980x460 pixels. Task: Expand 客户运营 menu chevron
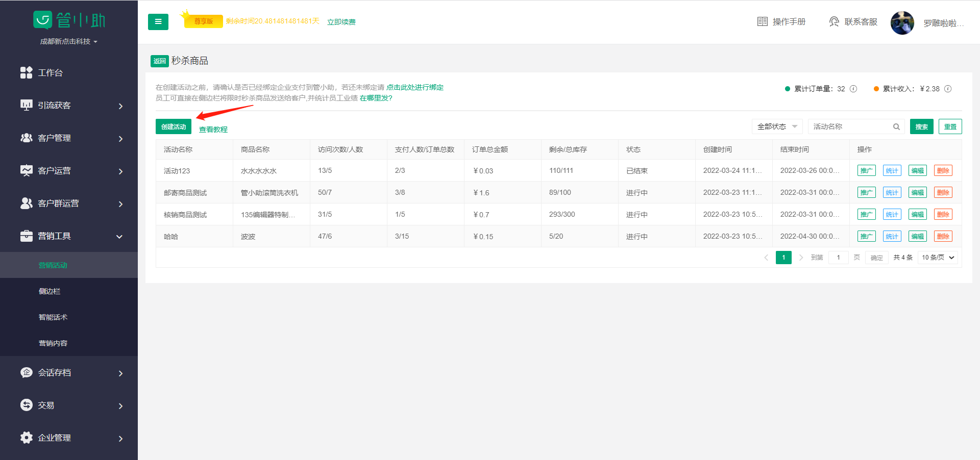coord(121,171)
